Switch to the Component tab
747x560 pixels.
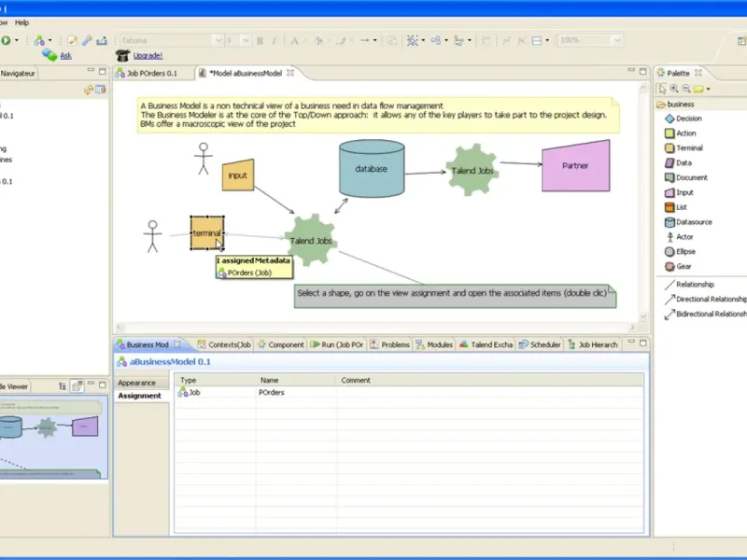tap(281, 344)
